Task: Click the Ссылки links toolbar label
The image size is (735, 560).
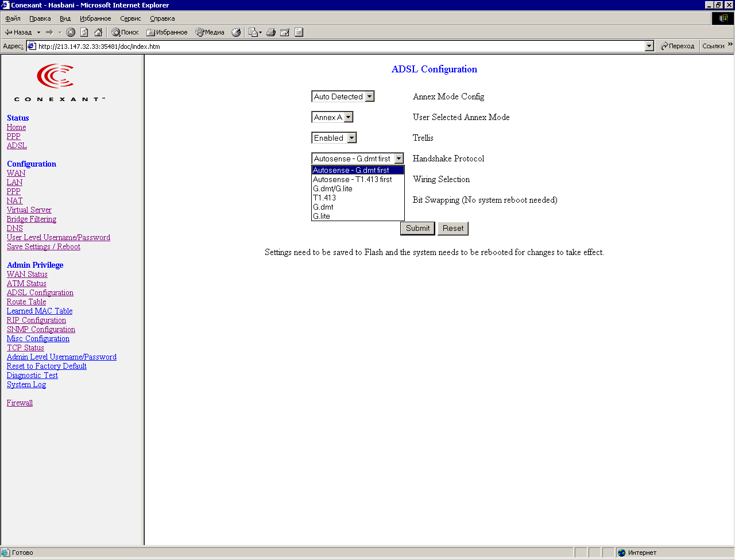Action: pos(713,46)
